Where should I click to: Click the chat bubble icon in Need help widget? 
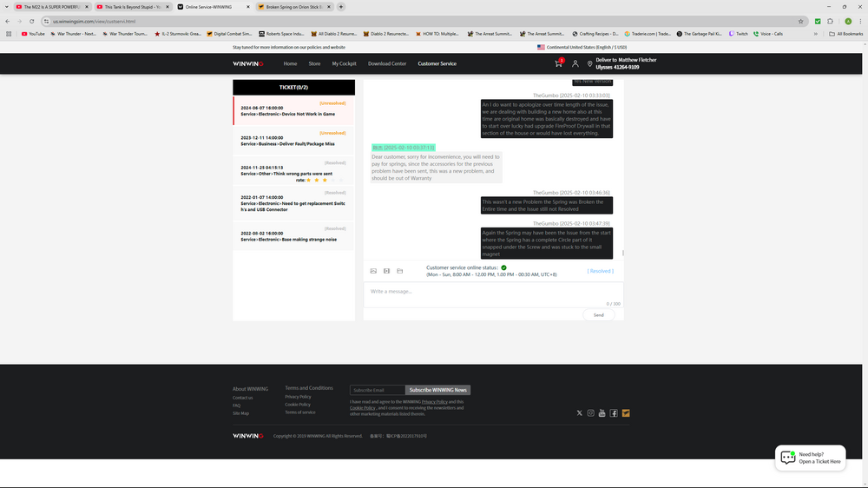[788, 458]
